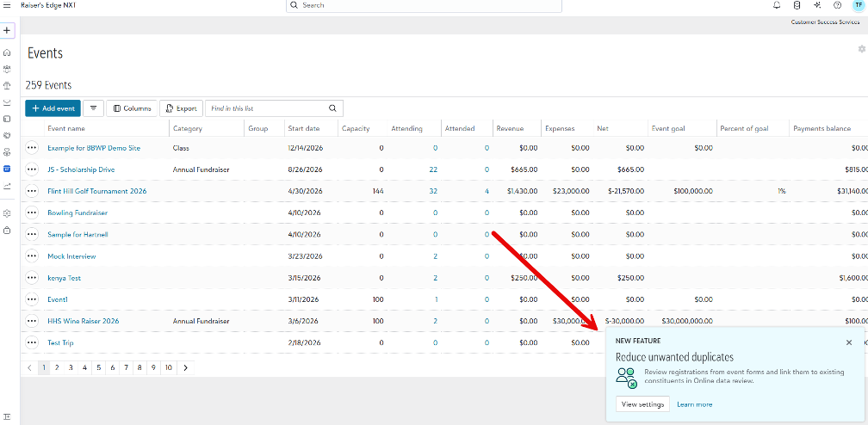Open ellipsis menu for Event1 row
The height and width of the screenshot is (425, 868).
(32, 299)
